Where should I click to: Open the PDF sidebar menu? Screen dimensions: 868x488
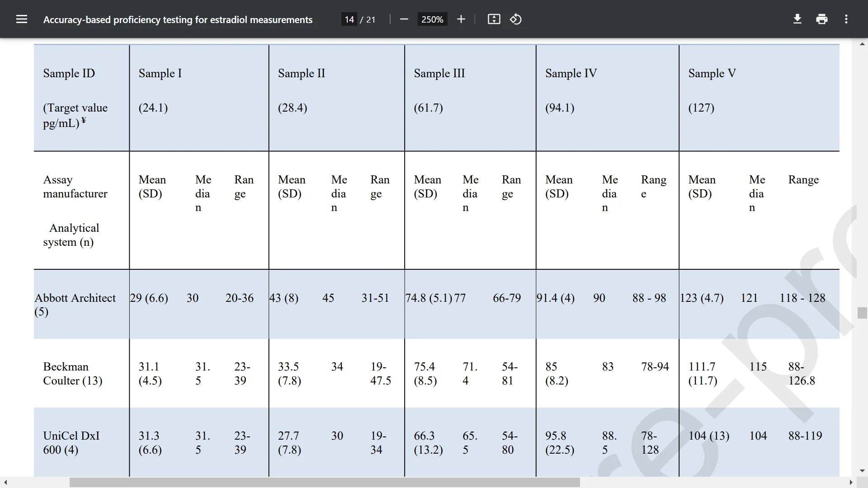pyautogui.click(x=22, y=19)
